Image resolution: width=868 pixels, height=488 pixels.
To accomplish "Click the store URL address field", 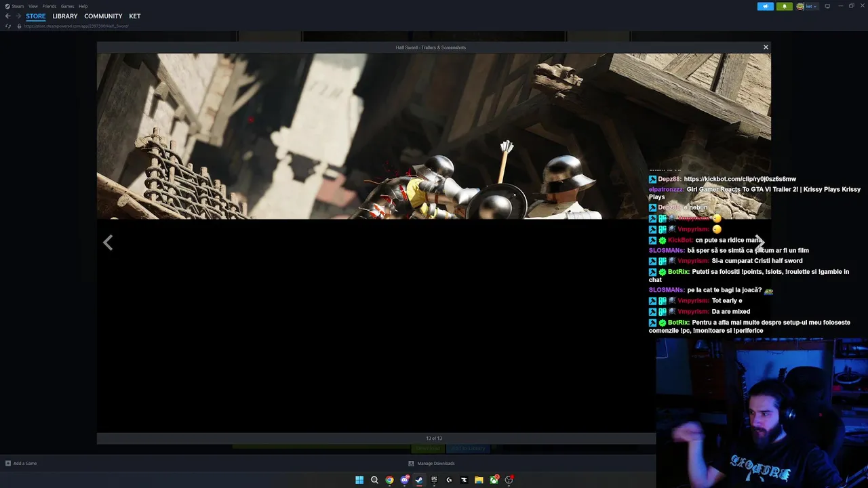I will coord(75,26).
